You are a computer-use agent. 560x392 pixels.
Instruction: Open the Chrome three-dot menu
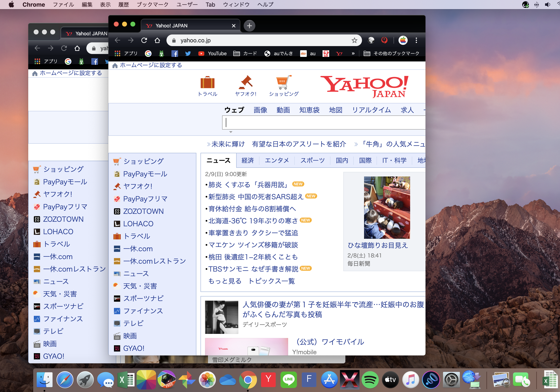click(x=416, y=40)
